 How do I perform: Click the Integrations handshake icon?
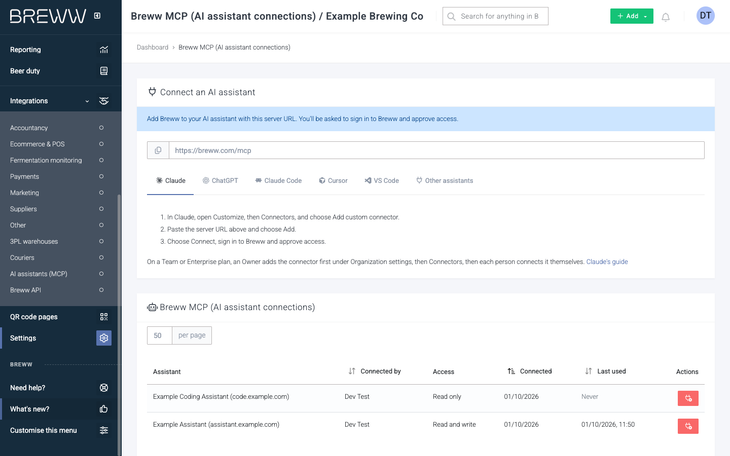(x=104, y=101)
